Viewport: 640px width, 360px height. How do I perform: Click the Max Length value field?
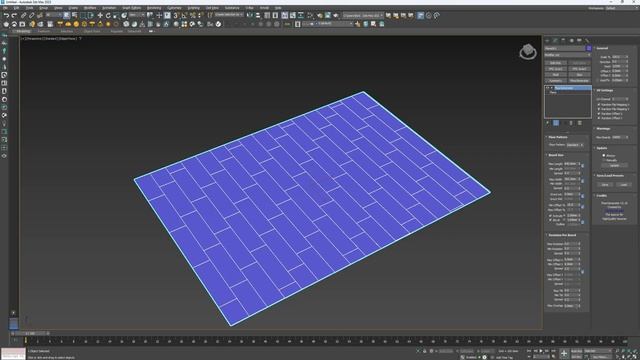(x=570, y=164)
